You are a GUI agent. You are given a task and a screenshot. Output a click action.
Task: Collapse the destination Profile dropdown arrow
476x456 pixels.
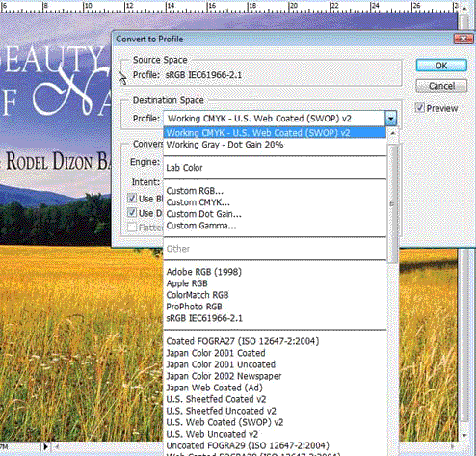coord(390,119)
